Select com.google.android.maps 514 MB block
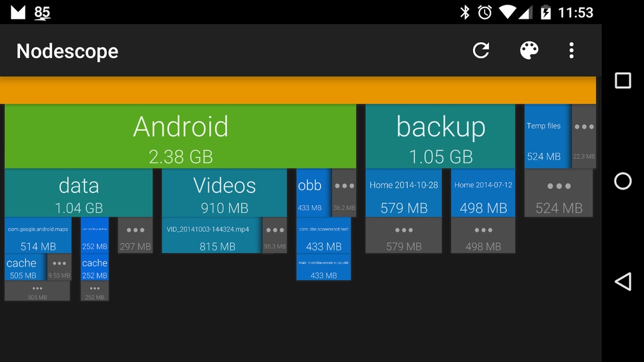 pyautogui.click(x=38, y=235)
